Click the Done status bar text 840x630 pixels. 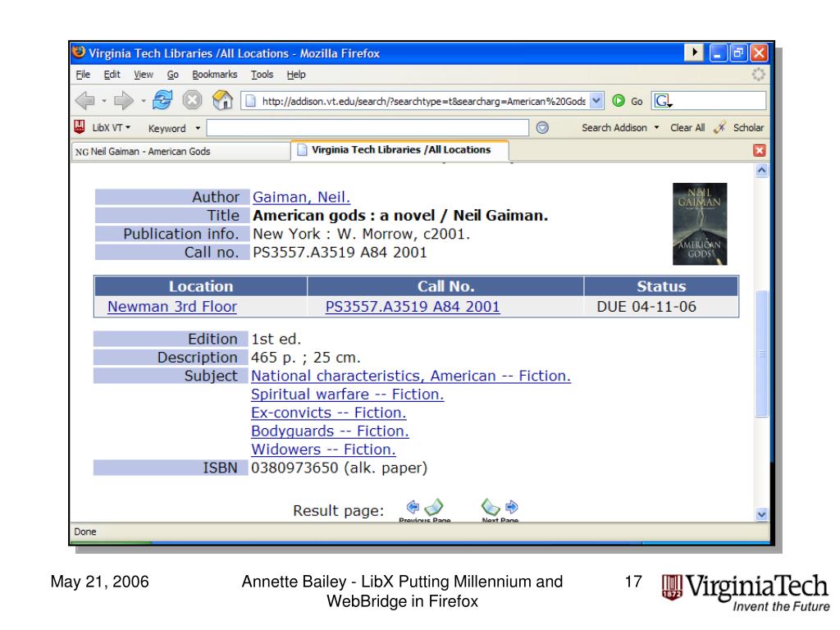85,532
